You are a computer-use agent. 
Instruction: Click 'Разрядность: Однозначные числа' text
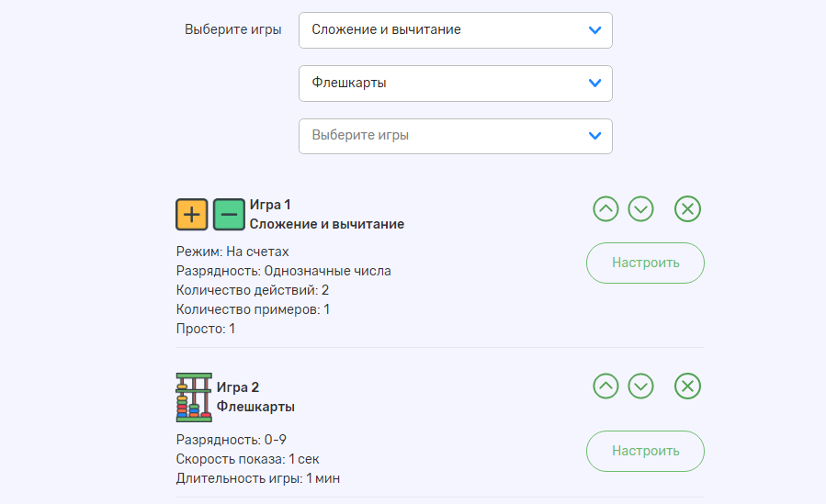tap(283, 271)
